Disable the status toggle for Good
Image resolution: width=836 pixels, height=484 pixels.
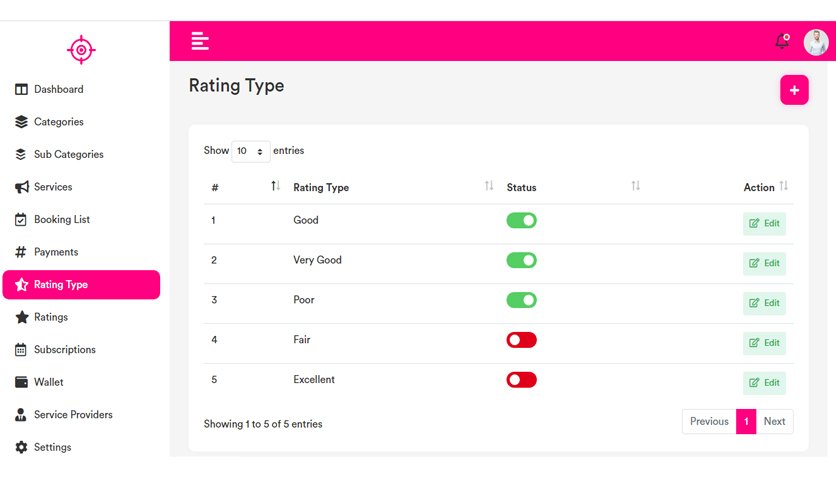pyautogui.click(x=521, y=220)
